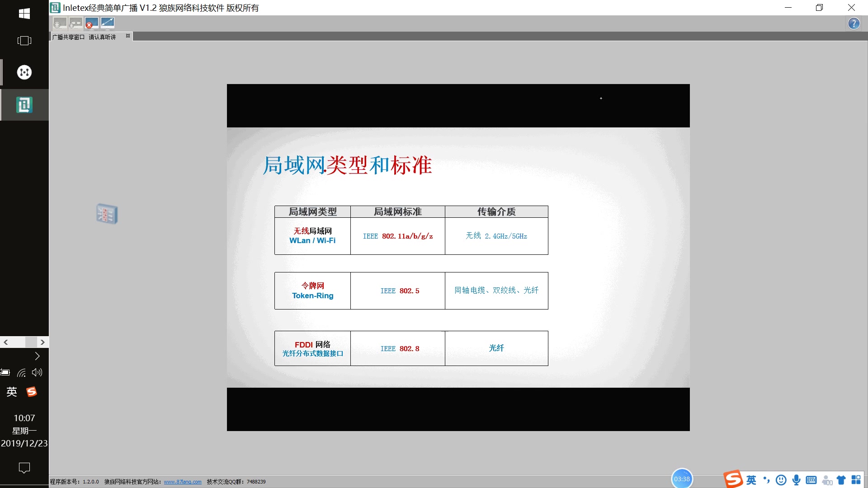Screen dimensions: 868x488
Task: Click the Token-Ring cell
Action: pos(312,291)
